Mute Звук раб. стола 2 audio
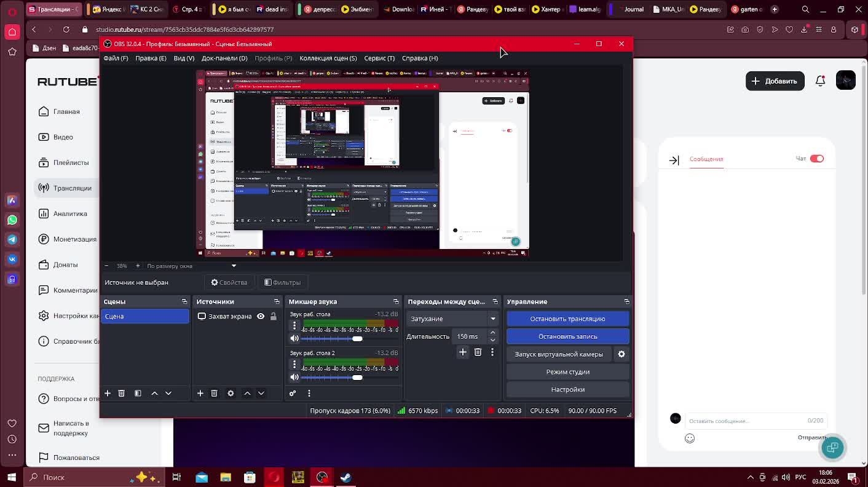Viewport: 868px width, 487px height. coord(294,378)
